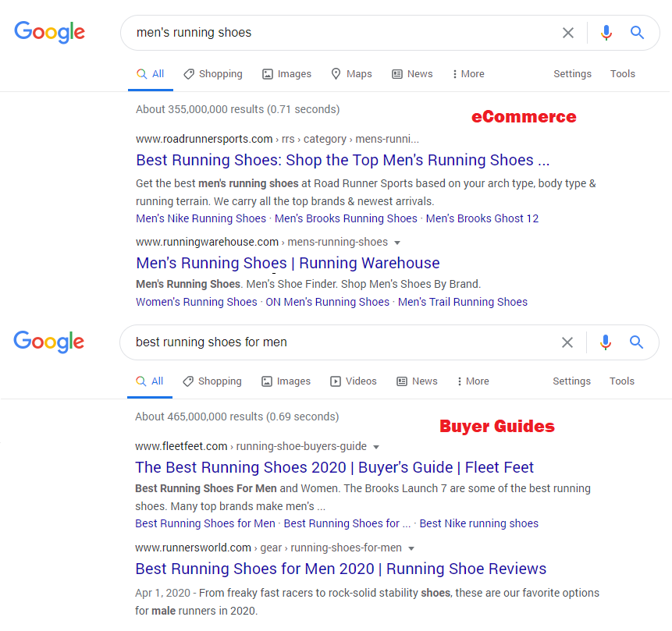The image size is (672, 631).
Task: Open 'Best Running Shoes: Shop the Top Men's Running Shoes' result
Action: tap(343, 160)
